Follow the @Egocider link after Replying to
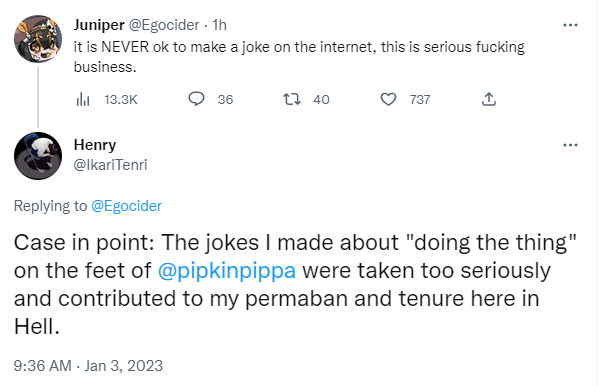Viewport: 599px width, 386px height. pyautogui.click(x=126, y=206)
